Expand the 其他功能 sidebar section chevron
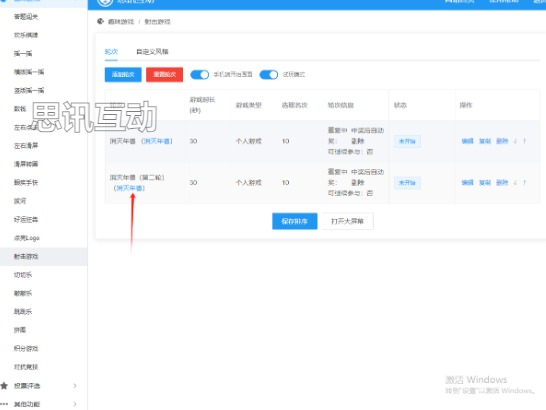This screenshot has width=546, height=410. point(75,404)
